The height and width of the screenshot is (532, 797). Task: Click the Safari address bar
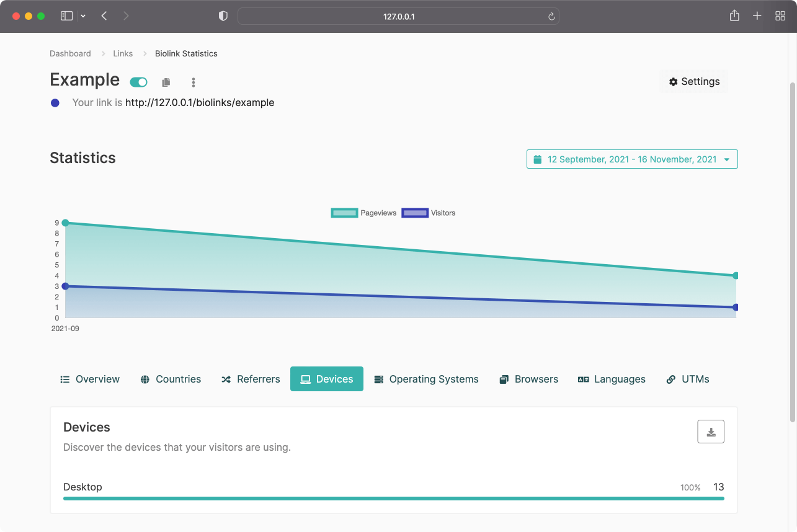tap(398, 17)
